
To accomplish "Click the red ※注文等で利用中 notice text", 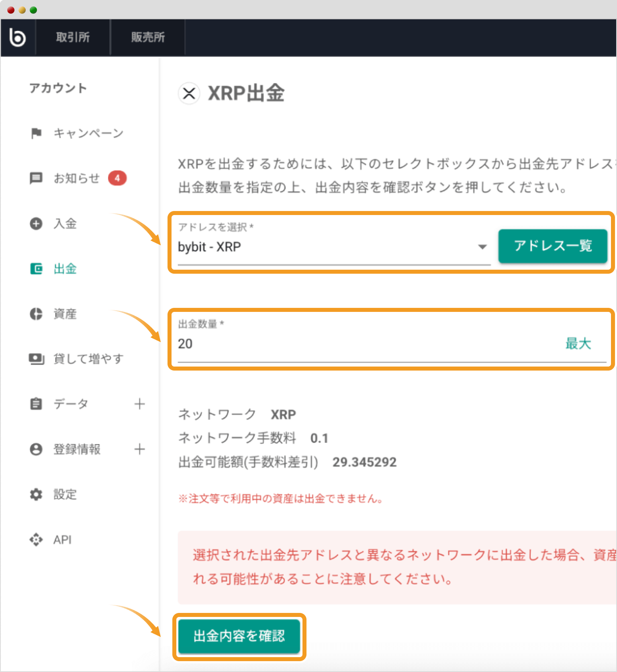I will [x=280, y=499].
